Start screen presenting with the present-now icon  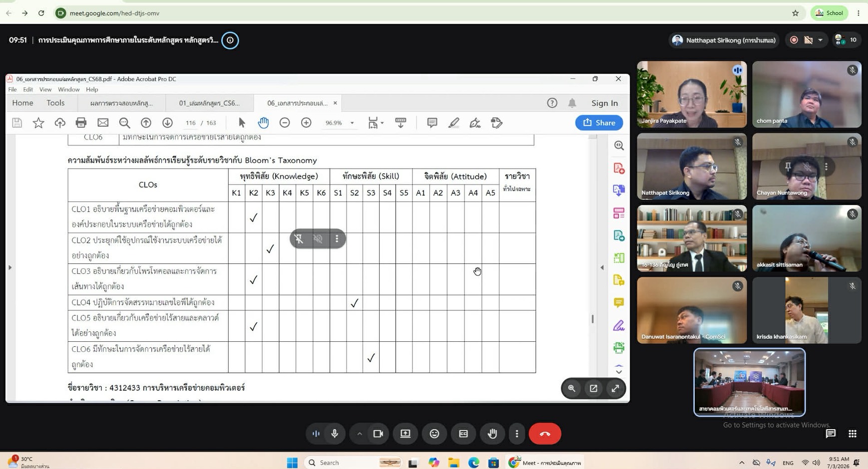tap(406, 434)
